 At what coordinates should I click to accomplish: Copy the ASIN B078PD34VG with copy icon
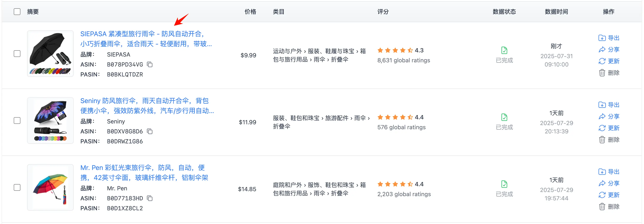click(149, 65)
